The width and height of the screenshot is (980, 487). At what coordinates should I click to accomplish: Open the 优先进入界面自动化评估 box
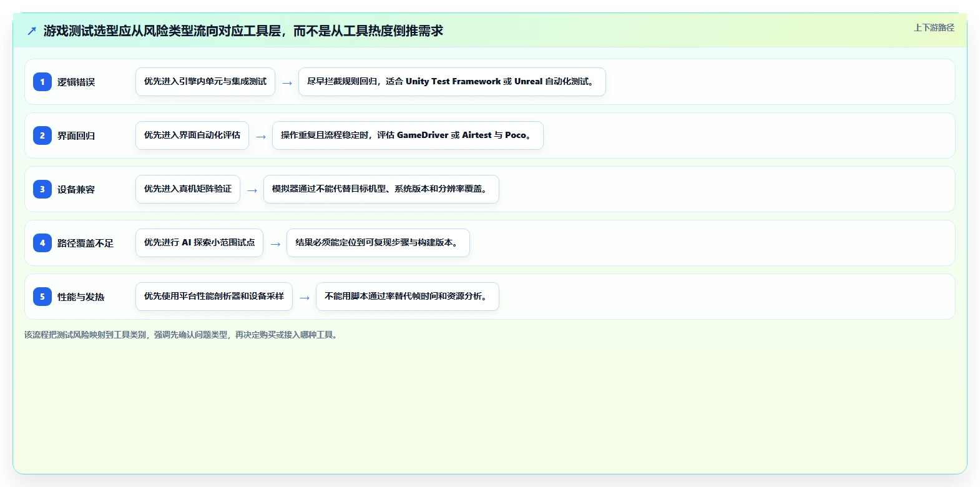(x=192, y=135)
